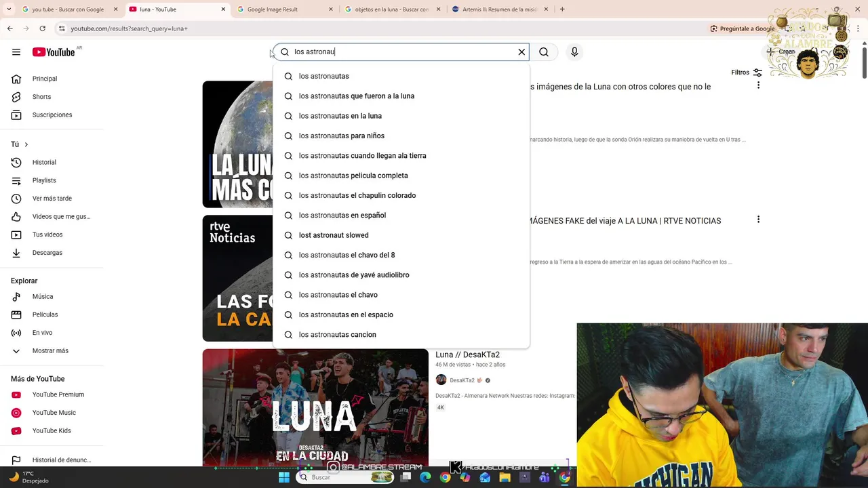Screen dimensions: 868x488
Task: Pick "los astronautas el chavo" suggestion
Action: pos(401,295)
